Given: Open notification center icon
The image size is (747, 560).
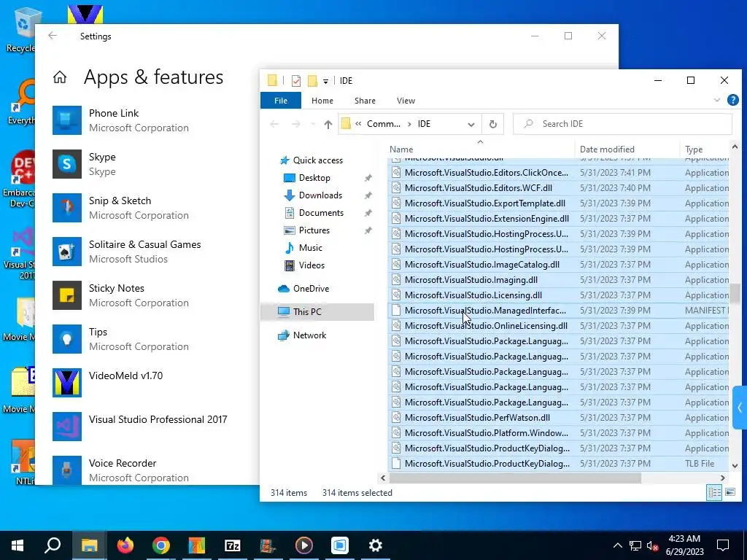Looking at the screenshot, I should [x=723, y=545].
